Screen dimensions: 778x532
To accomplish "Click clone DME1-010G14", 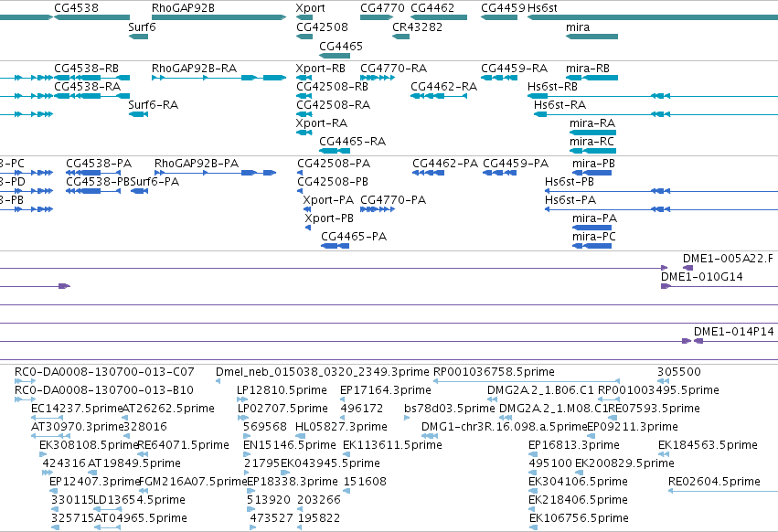I will click(x=702, y=277).
